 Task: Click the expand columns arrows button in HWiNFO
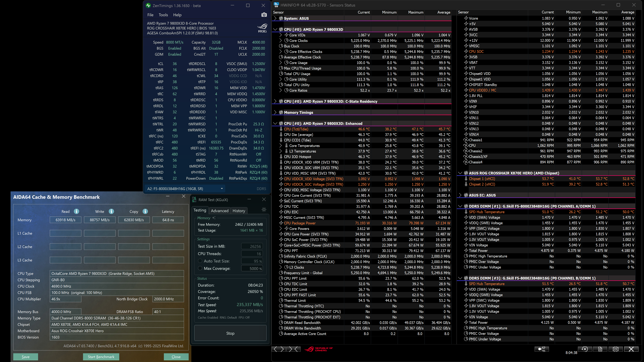pyautogui.click(x=279, y=349)
